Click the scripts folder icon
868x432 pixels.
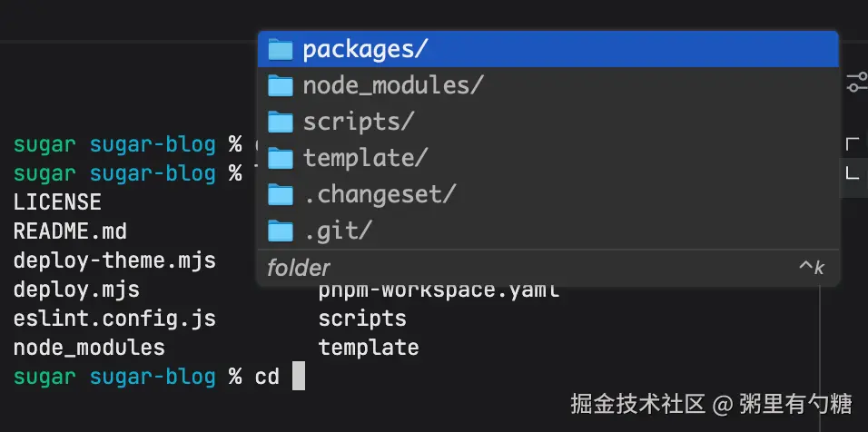[x=281, y=122]
